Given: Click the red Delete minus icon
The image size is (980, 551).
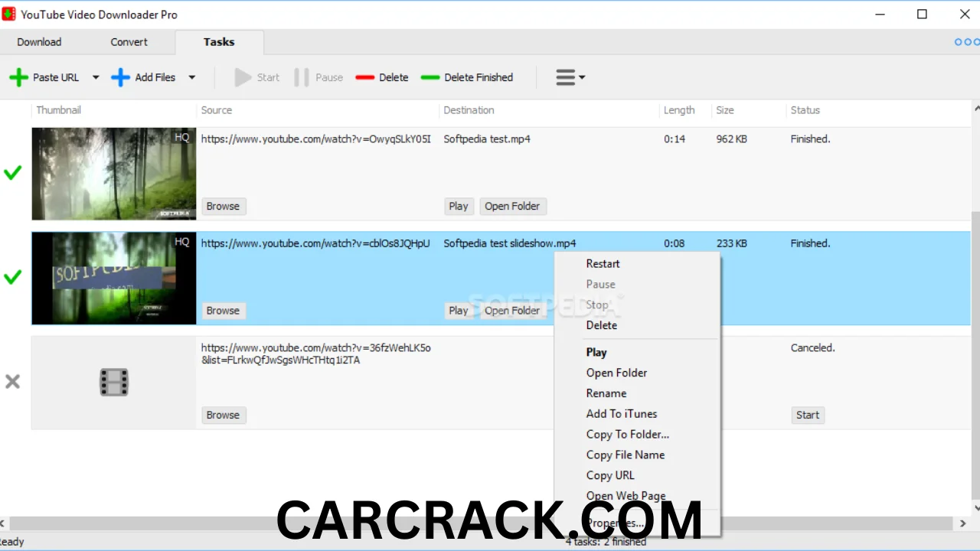Looking at the screenshot, I should tap(365, 77).
